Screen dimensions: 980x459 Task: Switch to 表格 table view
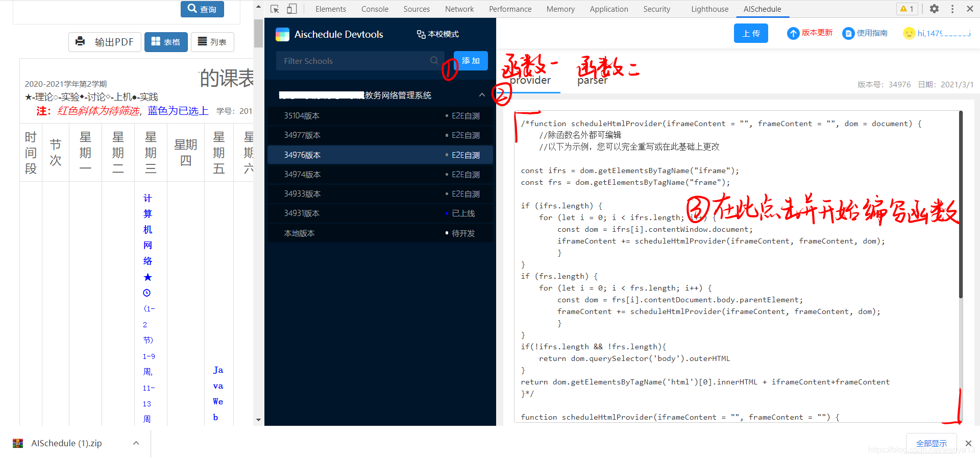pos(166,42)
